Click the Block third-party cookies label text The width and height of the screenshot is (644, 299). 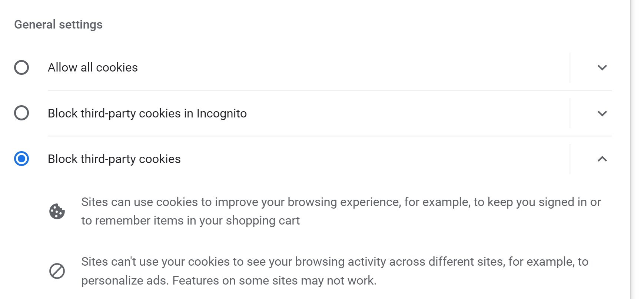click(x=114, y=159)
